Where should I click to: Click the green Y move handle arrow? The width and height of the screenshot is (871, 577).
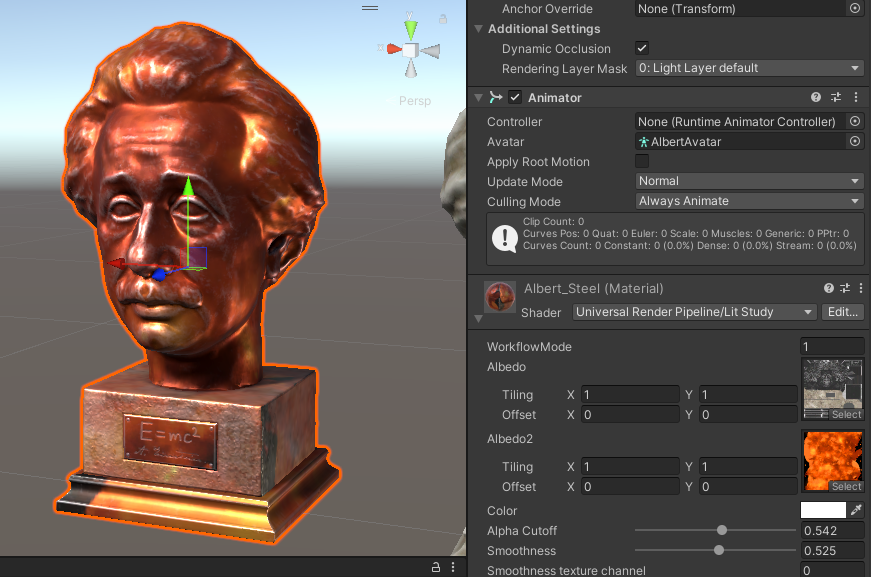coord(188,185)
